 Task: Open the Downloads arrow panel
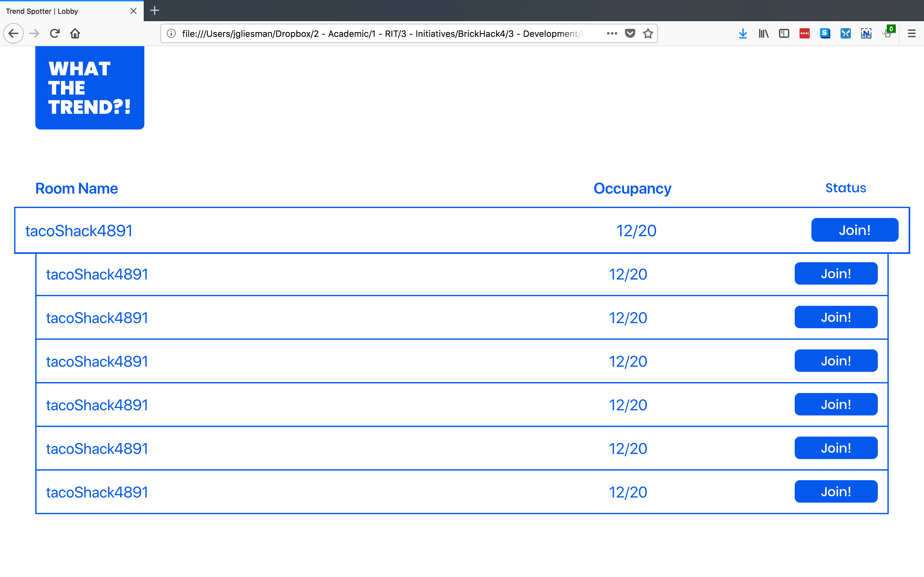tap(743, 34)
